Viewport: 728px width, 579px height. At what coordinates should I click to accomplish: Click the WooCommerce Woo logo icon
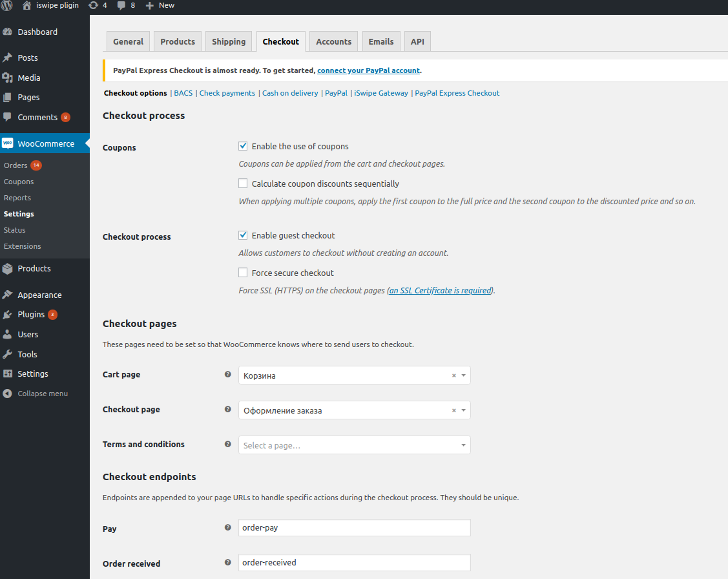(x=8, y=143)
